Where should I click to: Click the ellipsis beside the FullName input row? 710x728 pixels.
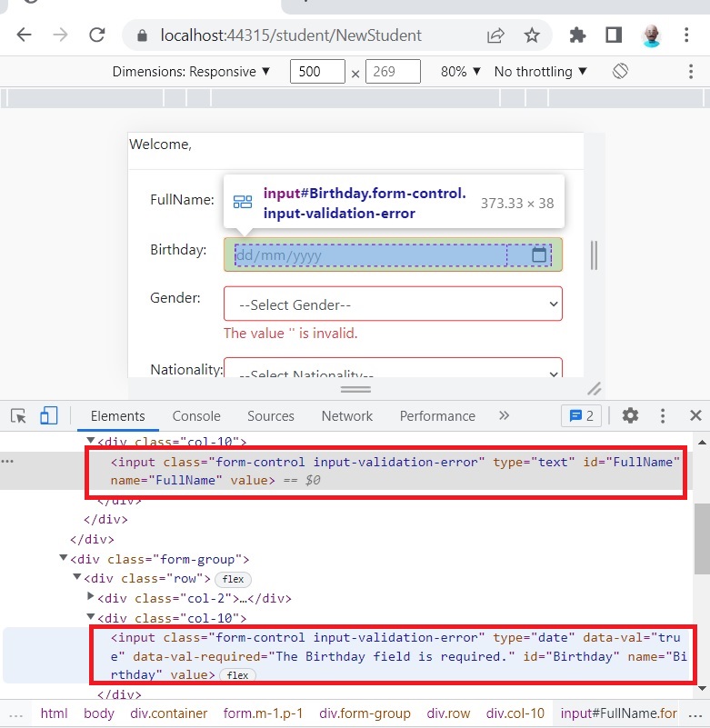[x=7, y=461]
